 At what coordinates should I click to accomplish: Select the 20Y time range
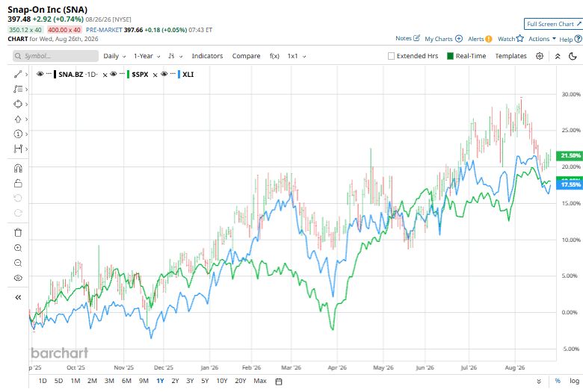[x=240, y=381]
